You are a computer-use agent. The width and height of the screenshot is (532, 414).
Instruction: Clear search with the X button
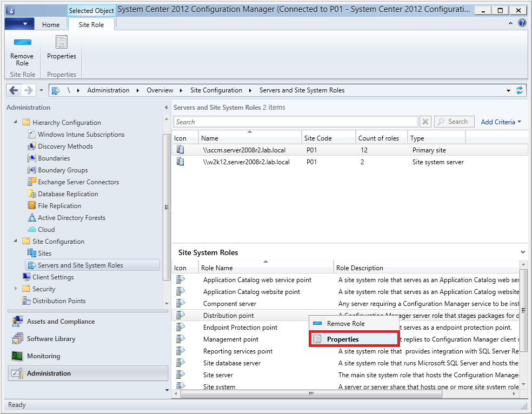pyautogui.click(x=425, y=122)
